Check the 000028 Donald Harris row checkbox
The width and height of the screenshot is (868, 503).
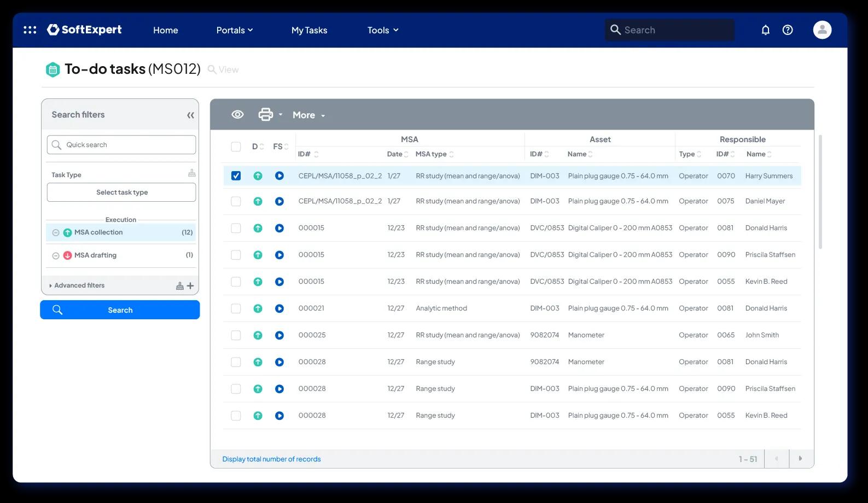[x=236, y=362]
